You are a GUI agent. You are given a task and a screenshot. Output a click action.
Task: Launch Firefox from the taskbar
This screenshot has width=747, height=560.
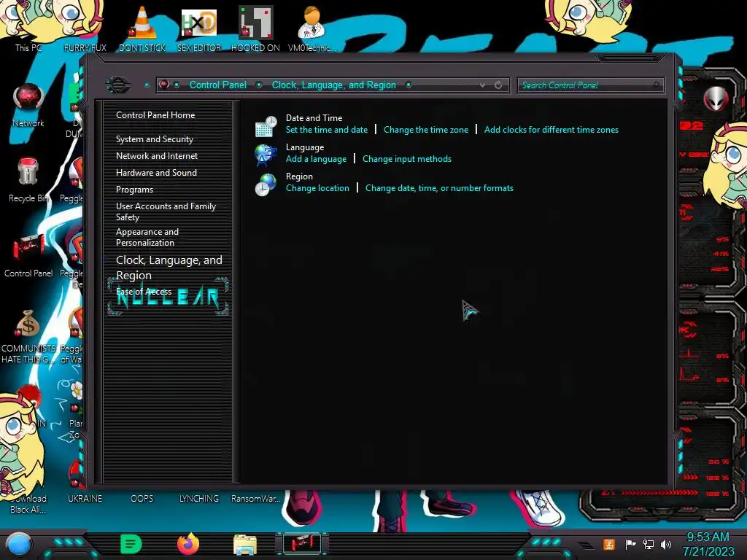(188, 544)
